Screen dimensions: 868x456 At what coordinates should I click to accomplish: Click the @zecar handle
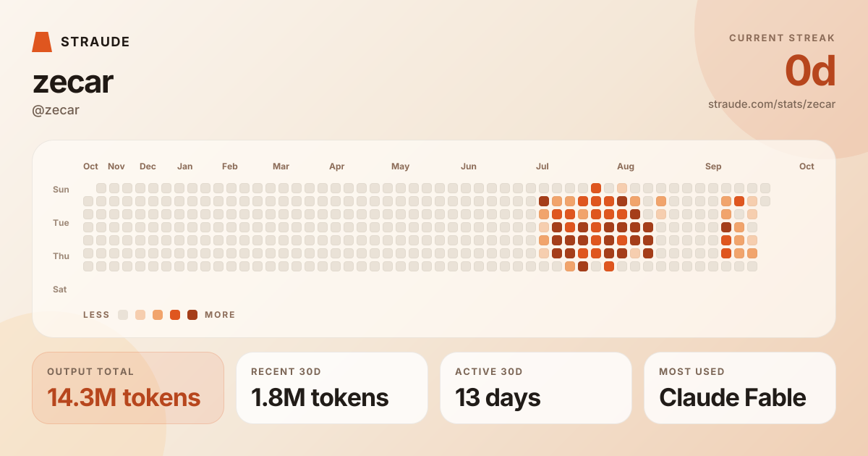click(x=56, y=110)
